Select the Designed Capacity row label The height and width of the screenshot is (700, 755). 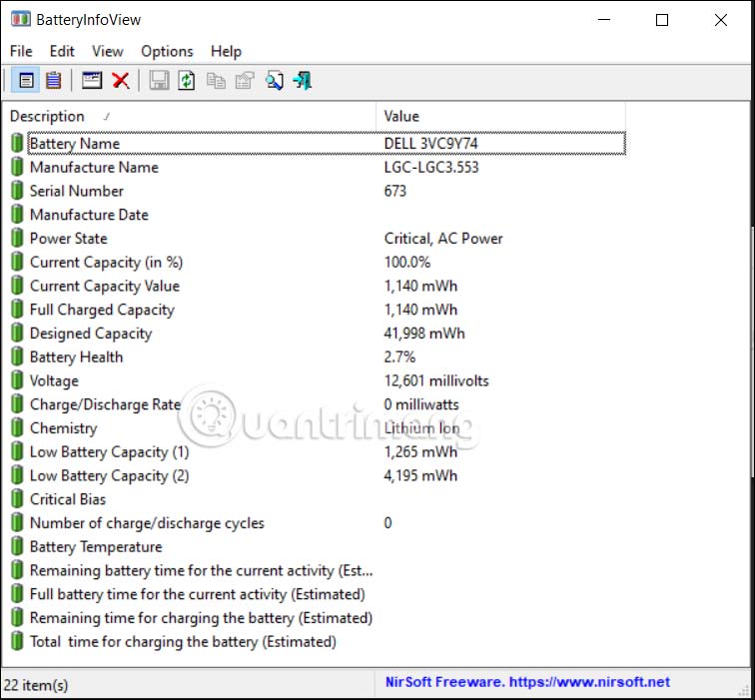[91, 334]
